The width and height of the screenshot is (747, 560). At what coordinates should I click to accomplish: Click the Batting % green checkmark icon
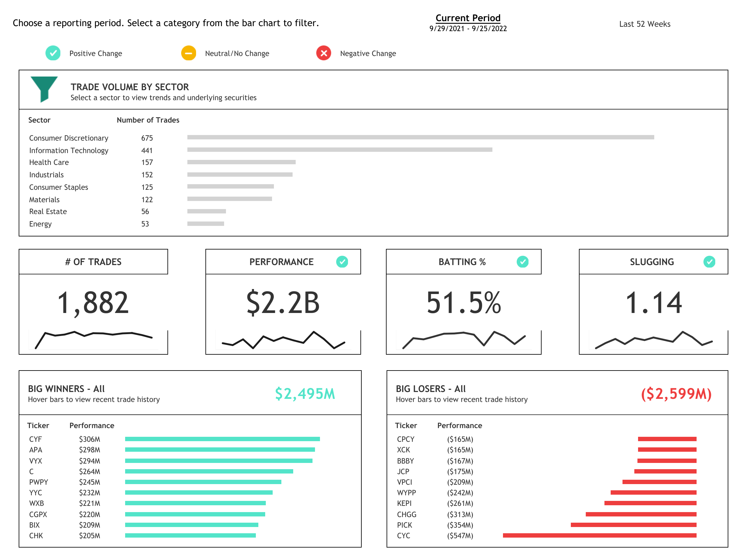click(522, 262)
